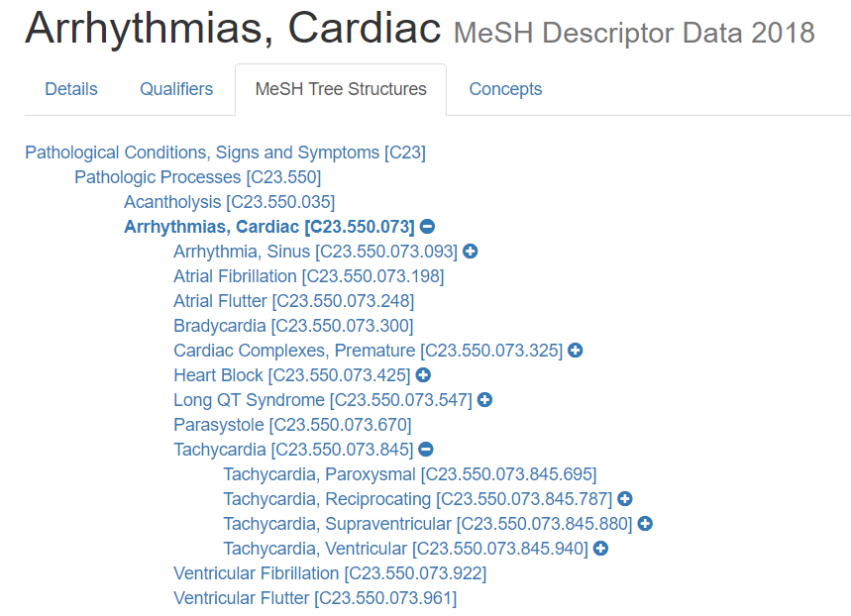This screenshot has height=616, width=851.
Task: Switch to the Details tab
Action: coord(70,89)
